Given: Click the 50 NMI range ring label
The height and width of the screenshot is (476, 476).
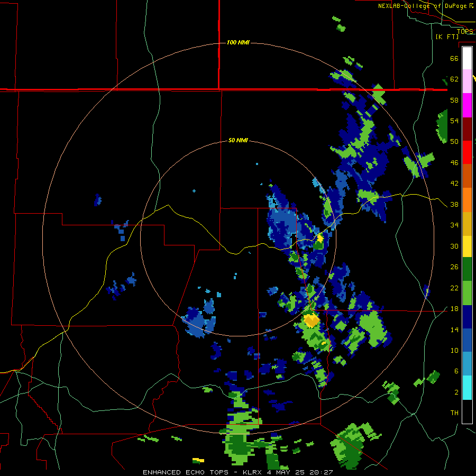Looking at the screenshot, I should 238,140.
